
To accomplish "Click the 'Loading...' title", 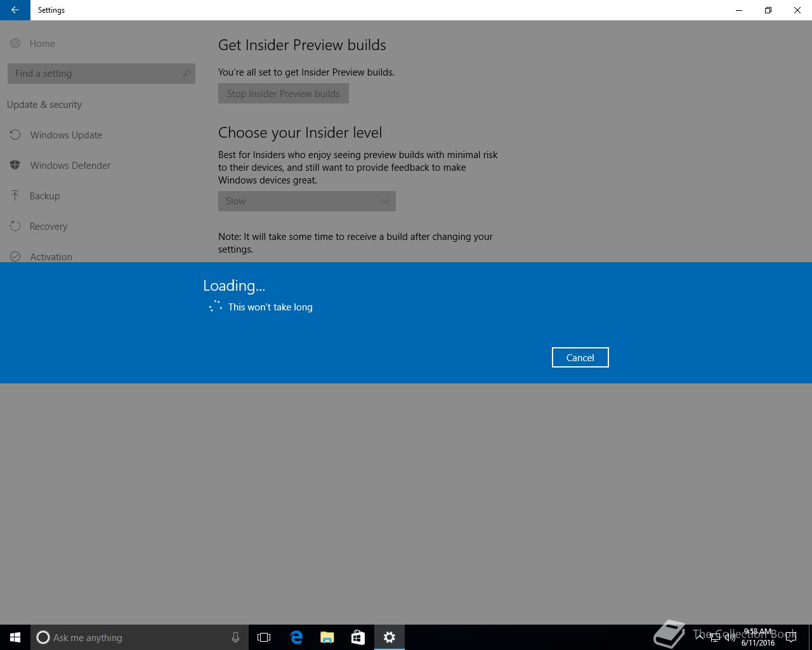I will pos(234,286).
